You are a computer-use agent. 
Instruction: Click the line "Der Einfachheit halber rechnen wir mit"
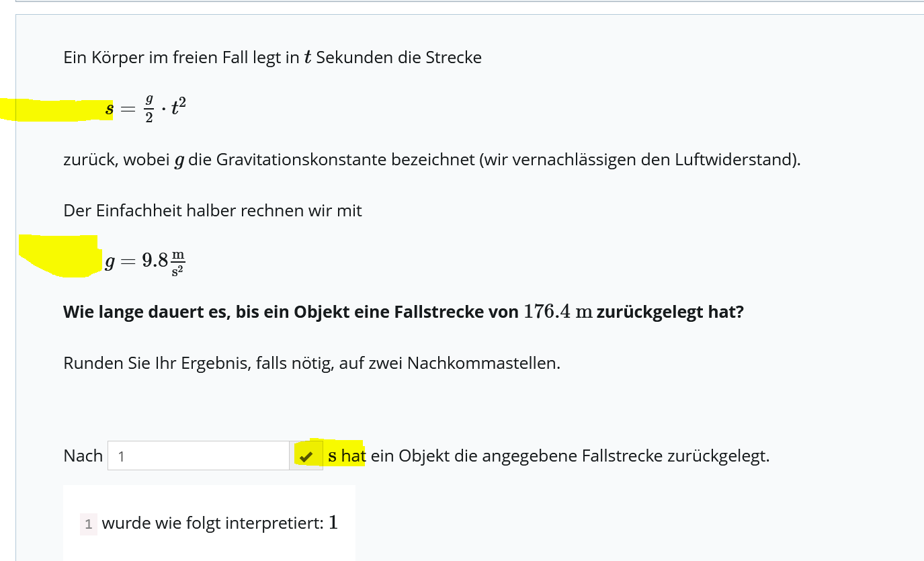212,211
